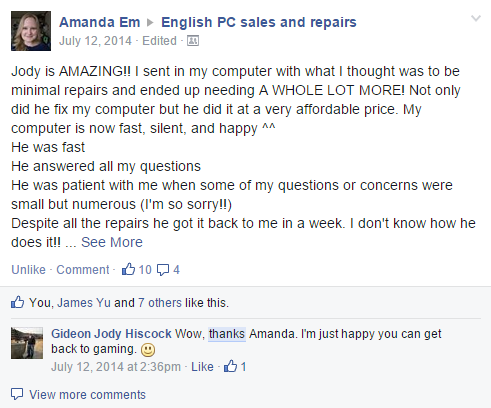
Task: Toggle Like on Gideon Jody Hiscock's comment
Action: [x=202, y=367]
